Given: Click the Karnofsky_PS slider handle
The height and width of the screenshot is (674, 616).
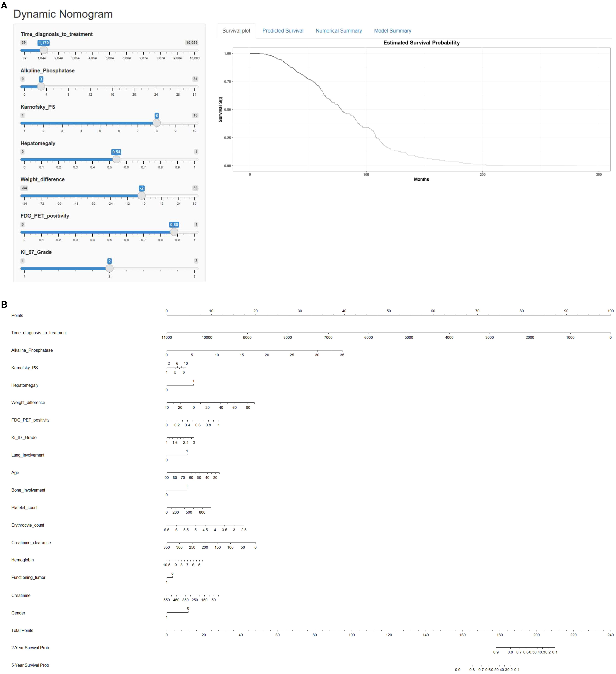Looking at the screenshot, I should click(157, 123).
